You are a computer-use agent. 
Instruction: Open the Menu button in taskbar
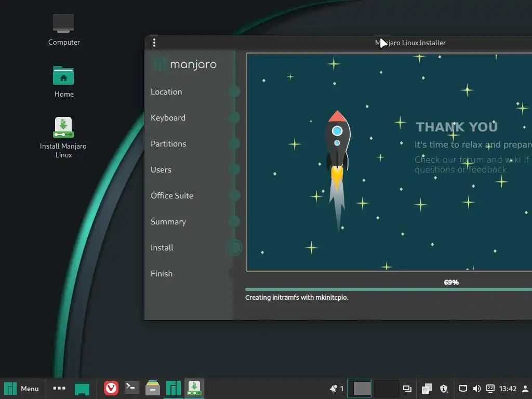22,389
